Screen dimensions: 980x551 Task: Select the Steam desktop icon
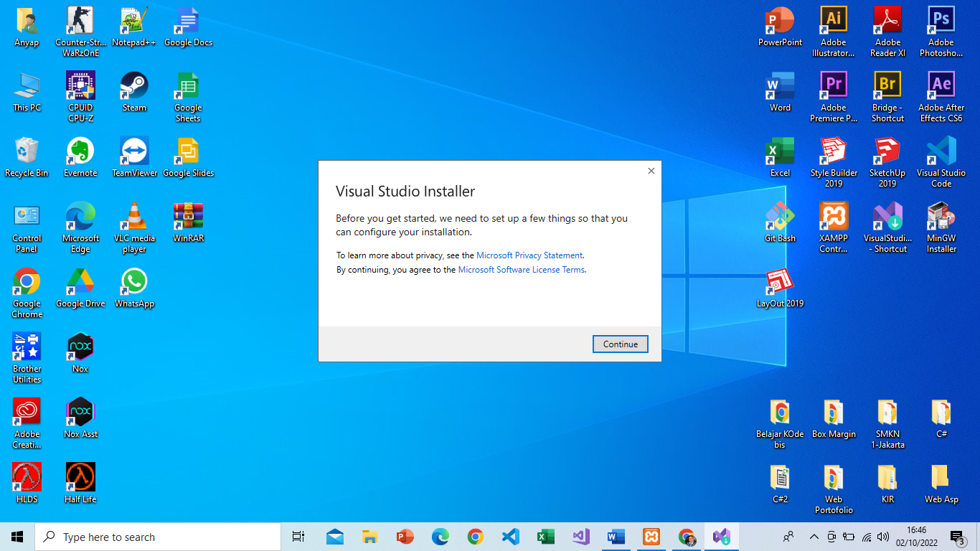tap(134, 93)
